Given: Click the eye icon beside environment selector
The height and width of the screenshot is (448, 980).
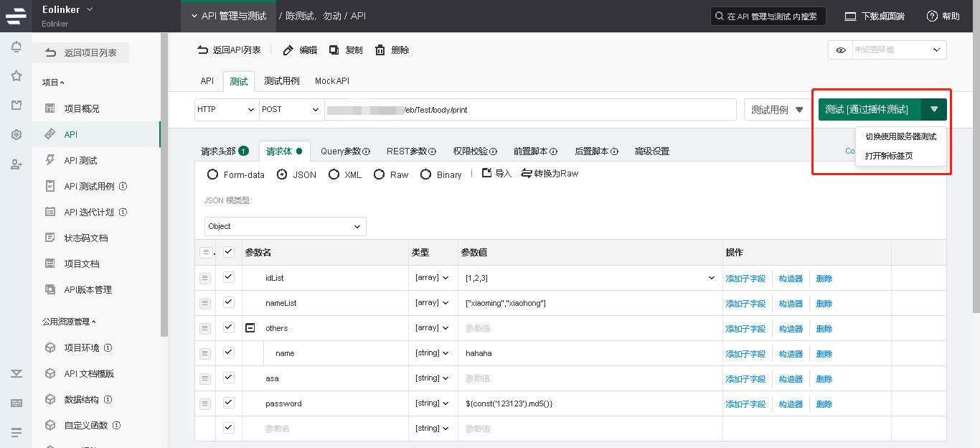Looking at the screenshot, I should click(x=841, y=50).
